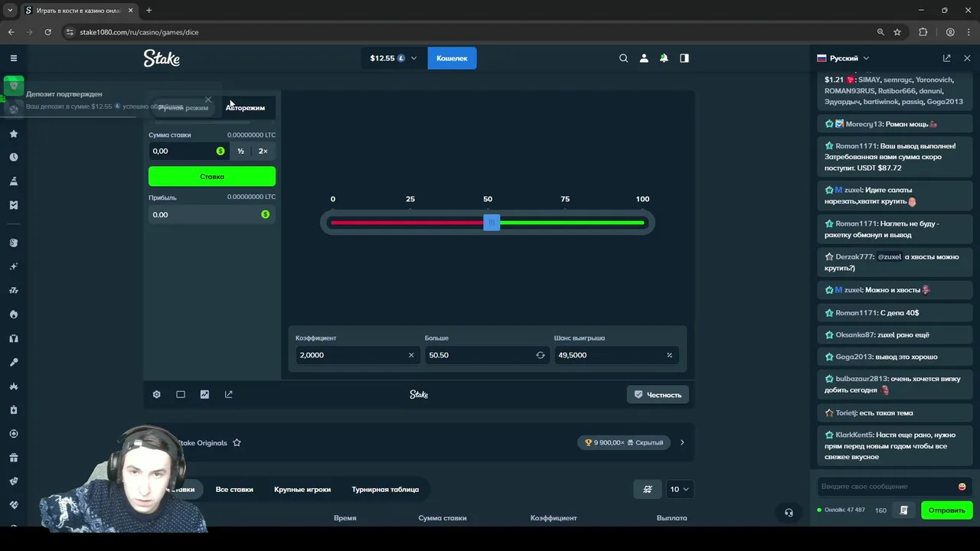Reload the page in browser toolbar
The height and width of the screenshot is (551, 980).
(47, 32)
